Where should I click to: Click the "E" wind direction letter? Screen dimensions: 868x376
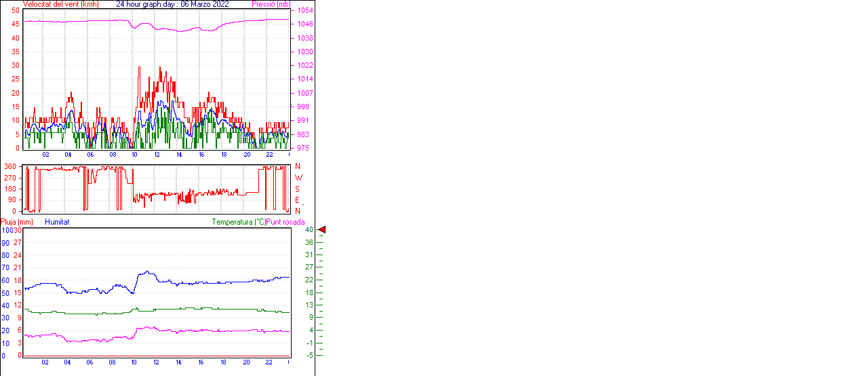297,200
